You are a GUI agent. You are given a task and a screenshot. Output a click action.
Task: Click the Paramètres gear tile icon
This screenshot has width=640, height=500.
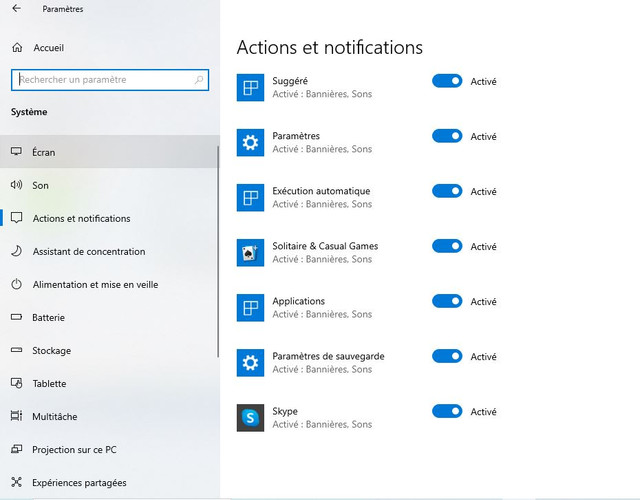250,142
